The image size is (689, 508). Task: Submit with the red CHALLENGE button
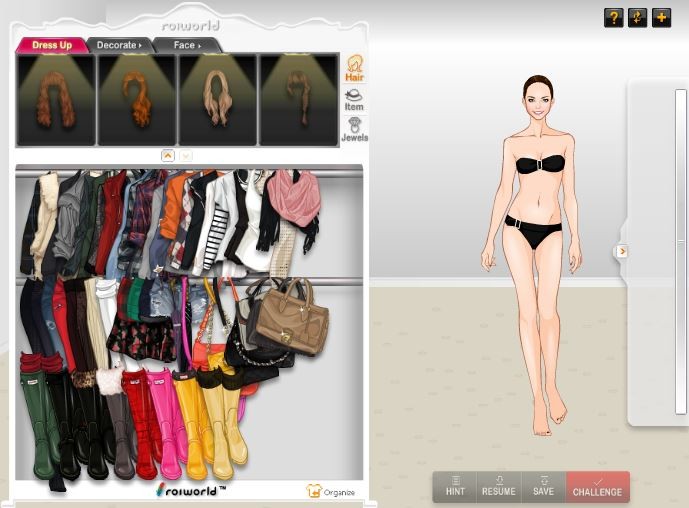click(x=597, y=486)
